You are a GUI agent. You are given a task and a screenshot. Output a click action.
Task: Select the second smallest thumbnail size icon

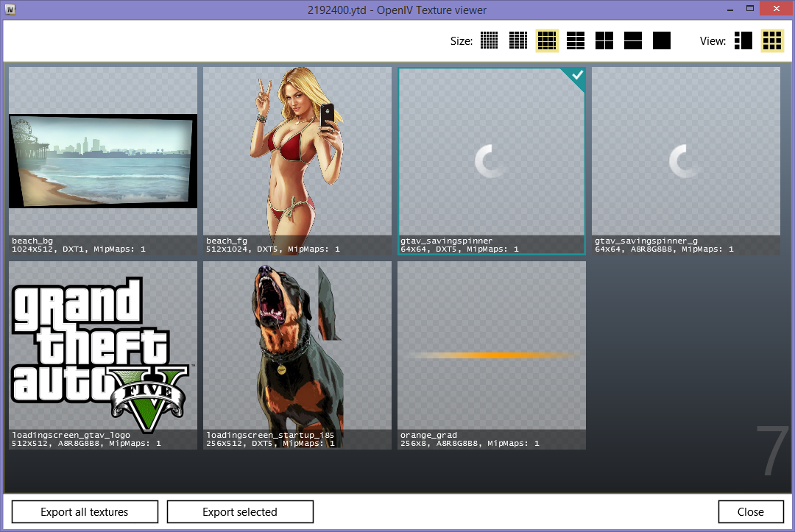tap(518, 40)
